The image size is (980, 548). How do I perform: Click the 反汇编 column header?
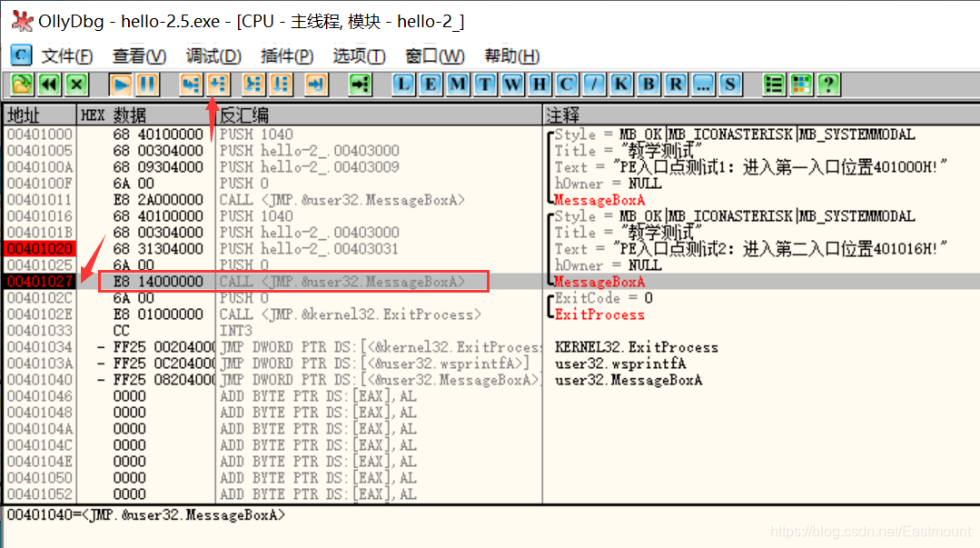[379, 115]
